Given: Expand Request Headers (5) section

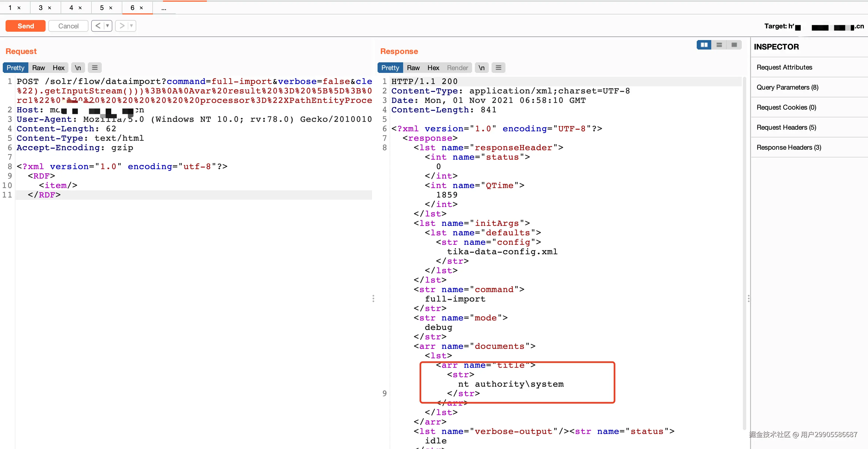Looking at the screenshot, I should [x=786, y=127].
